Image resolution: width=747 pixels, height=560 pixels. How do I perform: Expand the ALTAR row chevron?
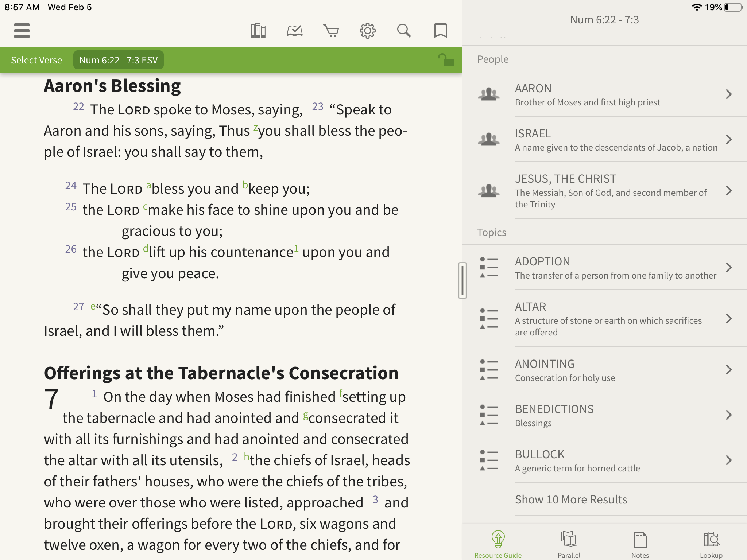[729, 319]
